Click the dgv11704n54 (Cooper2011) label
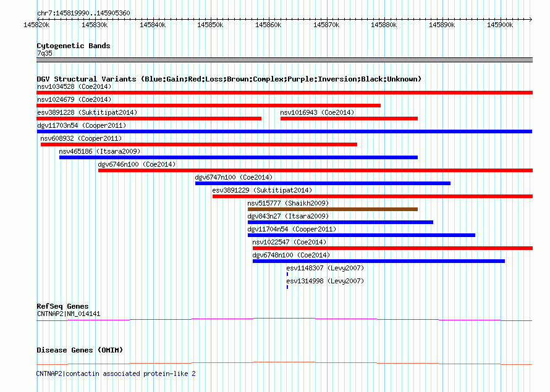 click(x=292, y=229)
